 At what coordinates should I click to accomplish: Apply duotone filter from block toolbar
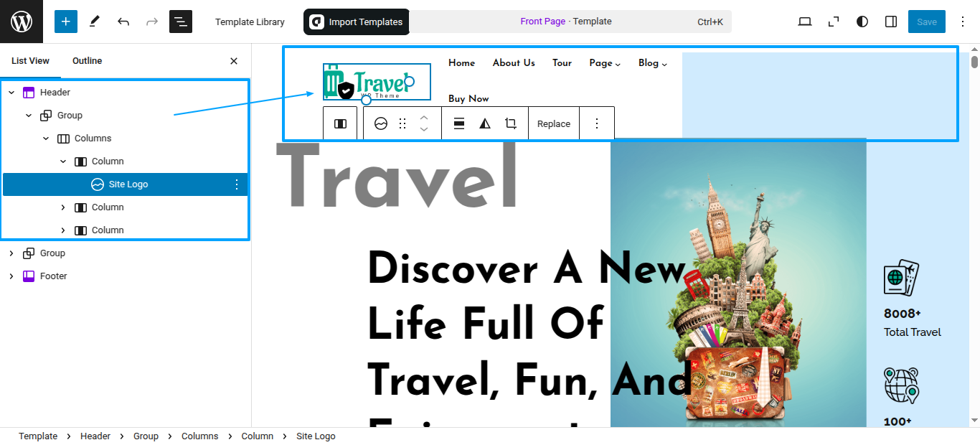[485, 123]
